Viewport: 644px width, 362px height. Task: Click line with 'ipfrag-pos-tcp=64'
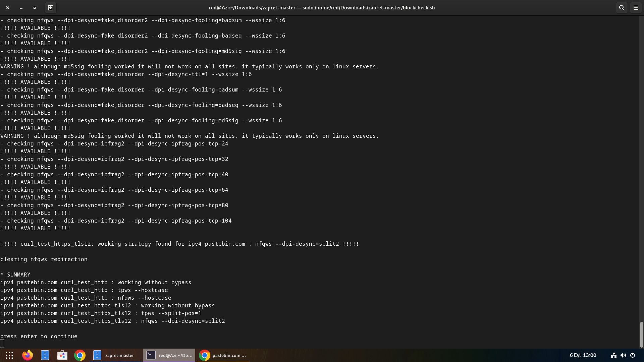coord(114,190)
